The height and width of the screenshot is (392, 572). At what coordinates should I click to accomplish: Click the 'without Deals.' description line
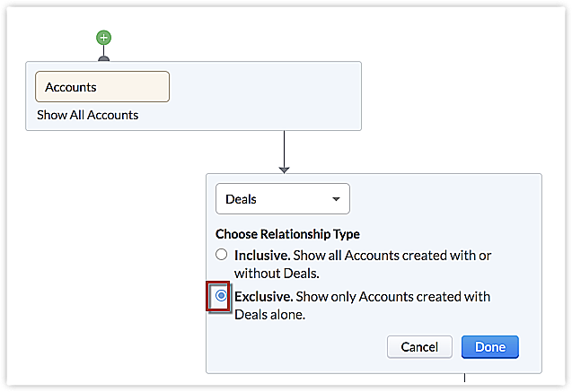click(274, 273)
